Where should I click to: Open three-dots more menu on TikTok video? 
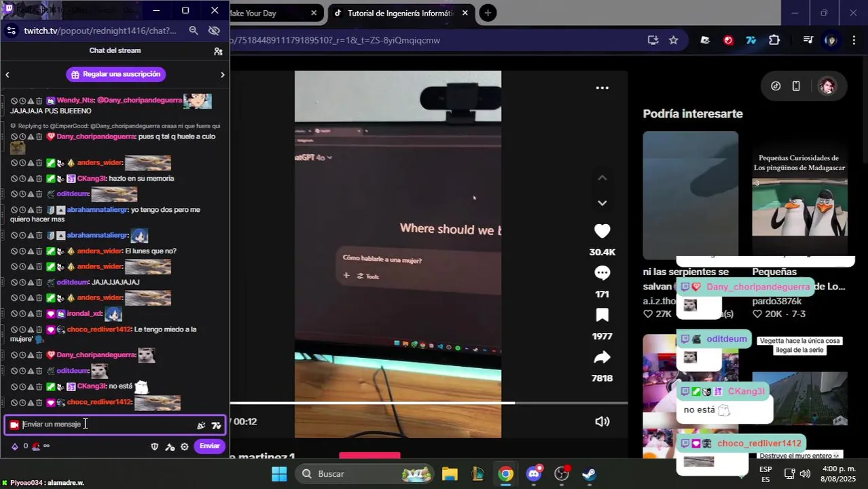[x=602, y=88]
